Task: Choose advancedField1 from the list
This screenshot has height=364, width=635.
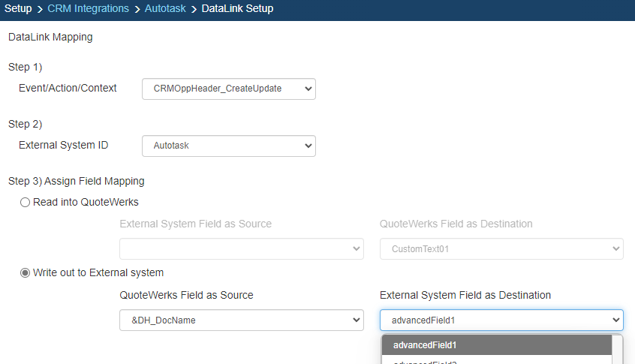Action: pyautogui.click(x=497, y=345)
